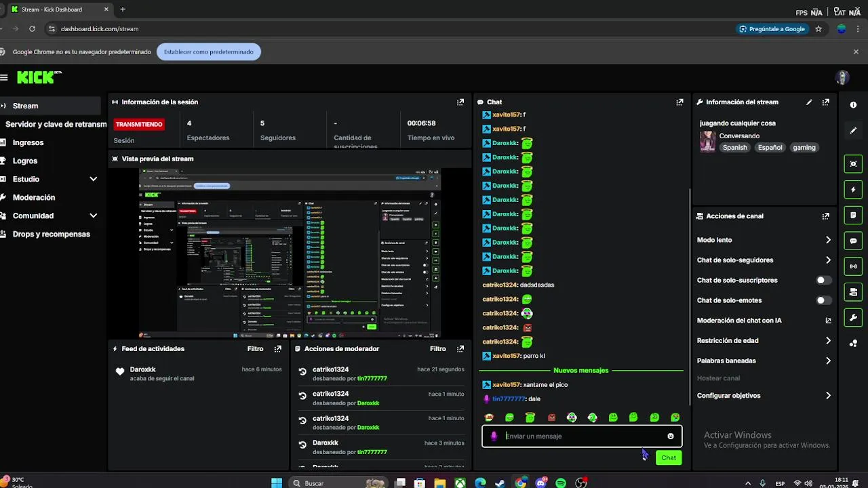The image size is (868, 488).
Task: Click the purple microphone badge in message box
Action: click(494, 436)
